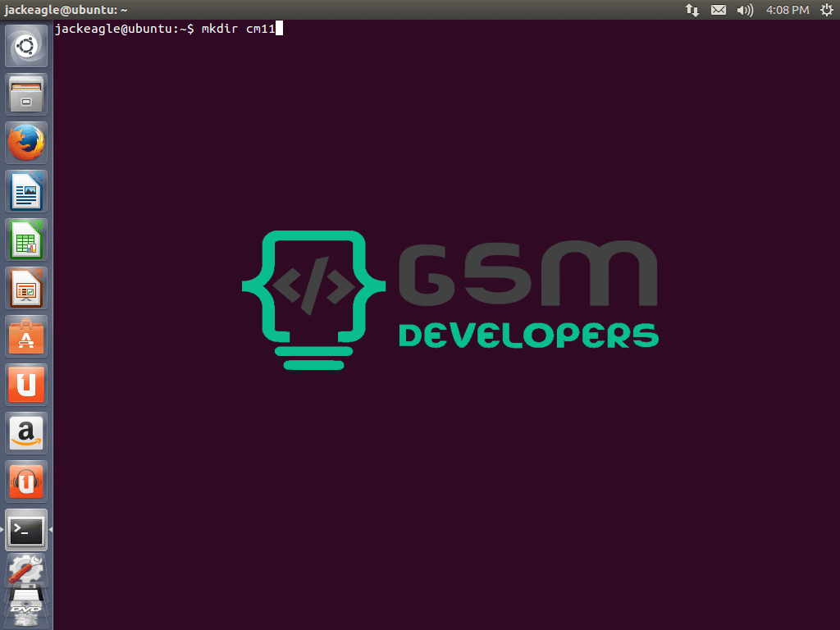Launch the Ubuntu One orange U icon
This screenshot has width=840, height=630.
pos(26,385)
